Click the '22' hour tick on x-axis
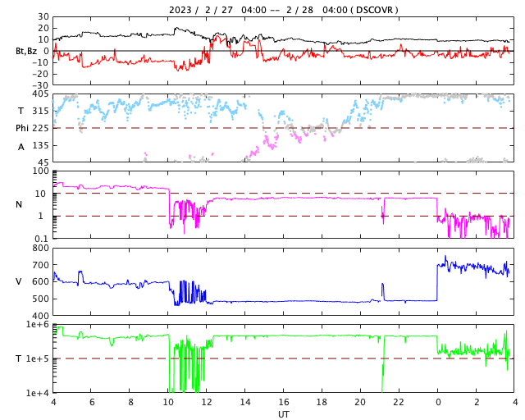 click(399, 402)
